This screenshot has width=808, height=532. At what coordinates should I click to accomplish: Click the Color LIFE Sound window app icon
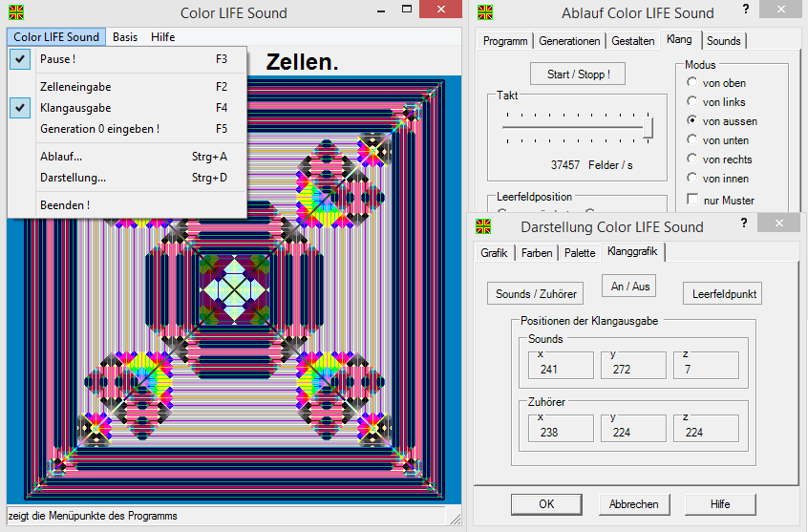(x=16, y=12)
